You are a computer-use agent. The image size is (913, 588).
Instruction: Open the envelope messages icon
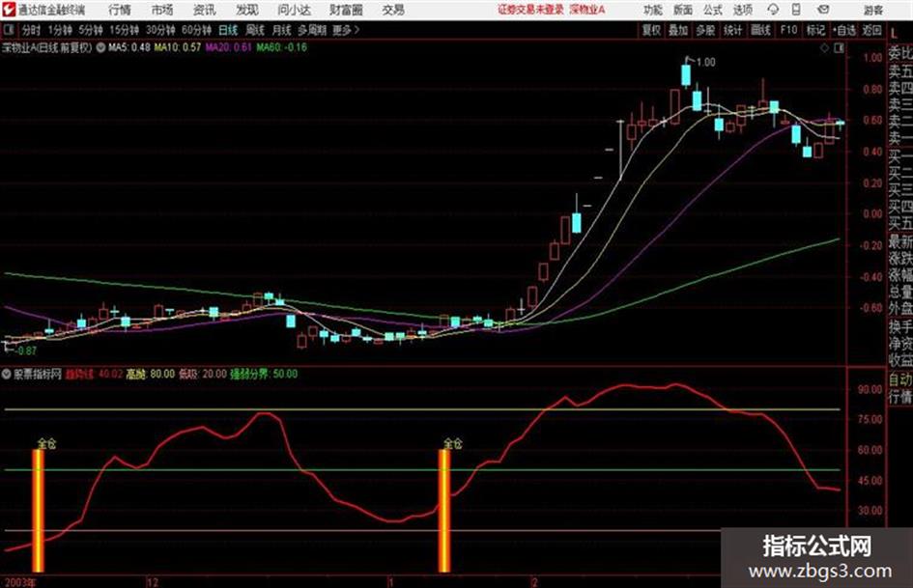[x=823, y=10]
